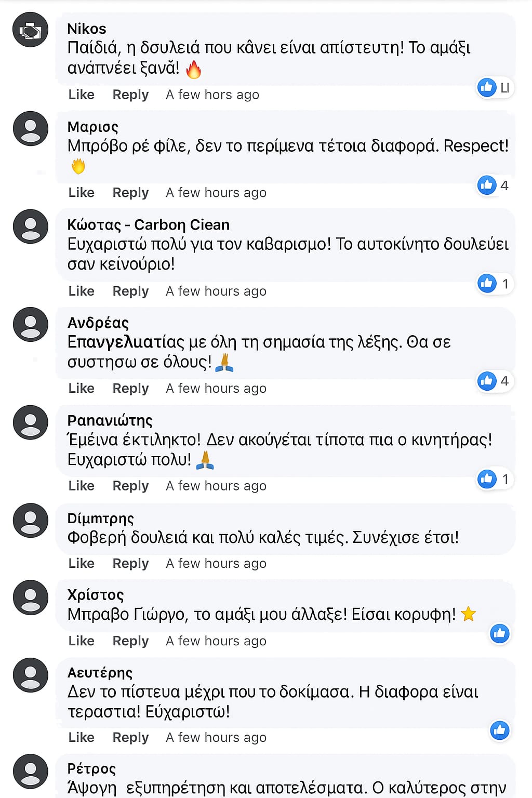Open Κώστας - Carbon Clean avatar
The height and width of the screenshot is (798, 532).
pos(31,227)
